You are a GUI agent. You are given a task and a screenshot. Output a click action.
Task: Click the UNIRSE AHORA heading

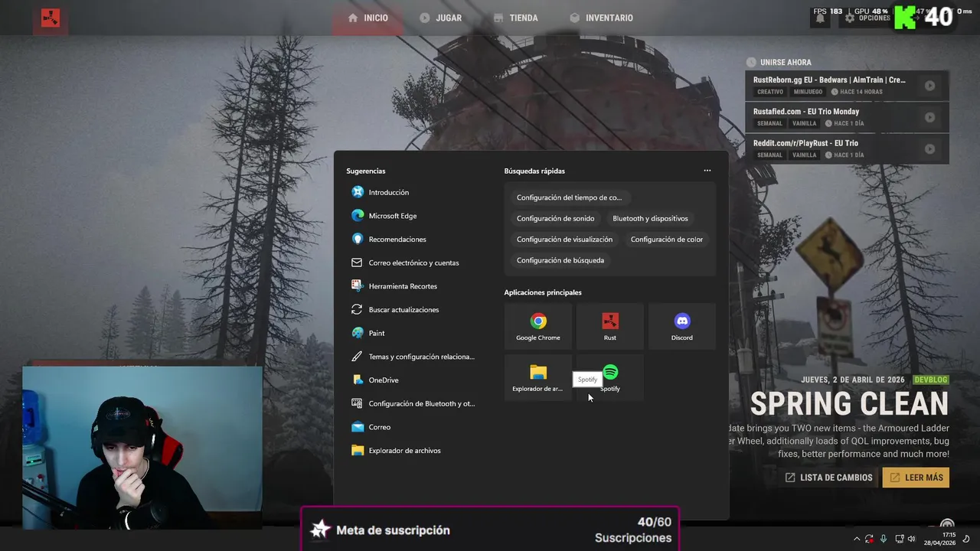(786, 62)
